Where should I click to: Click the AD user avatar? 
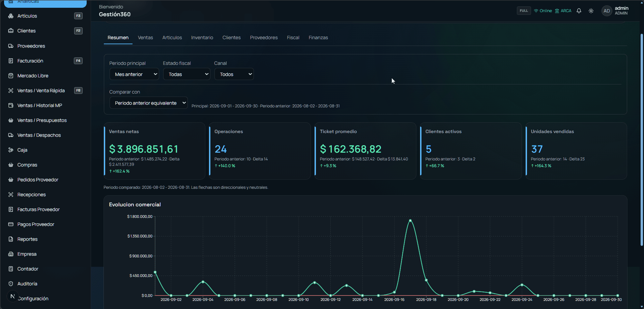click(x=607, y=11)
